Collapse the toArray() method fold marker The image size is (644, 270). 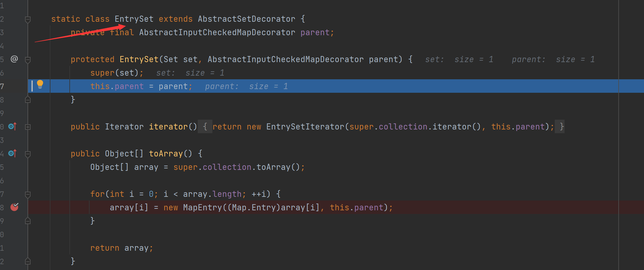pos(28,154)
